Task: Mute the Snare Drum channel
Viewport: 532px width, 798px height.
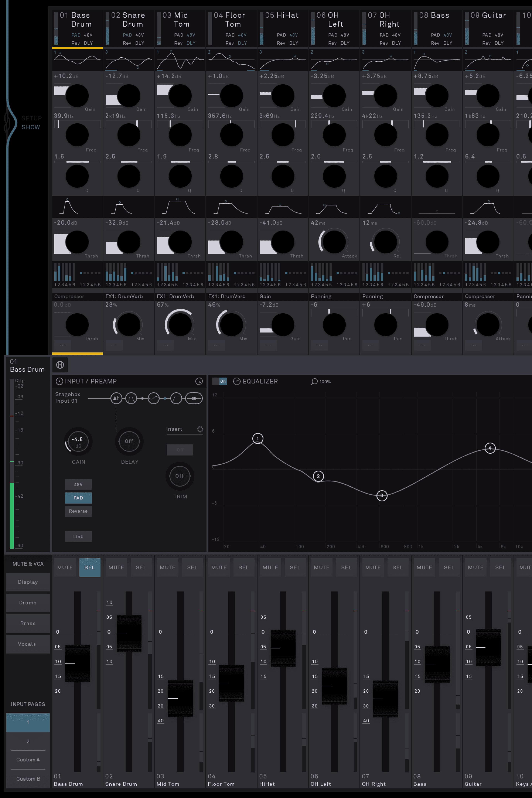Action: click(116, 567)
